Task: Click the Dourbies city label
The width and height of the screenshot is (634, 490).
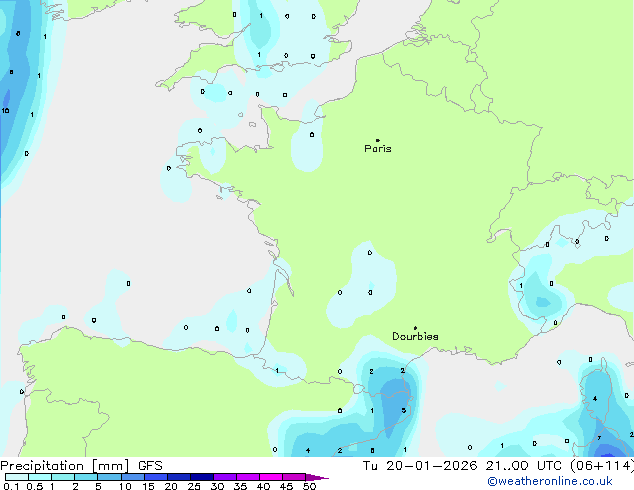Action: click(415, 336)
